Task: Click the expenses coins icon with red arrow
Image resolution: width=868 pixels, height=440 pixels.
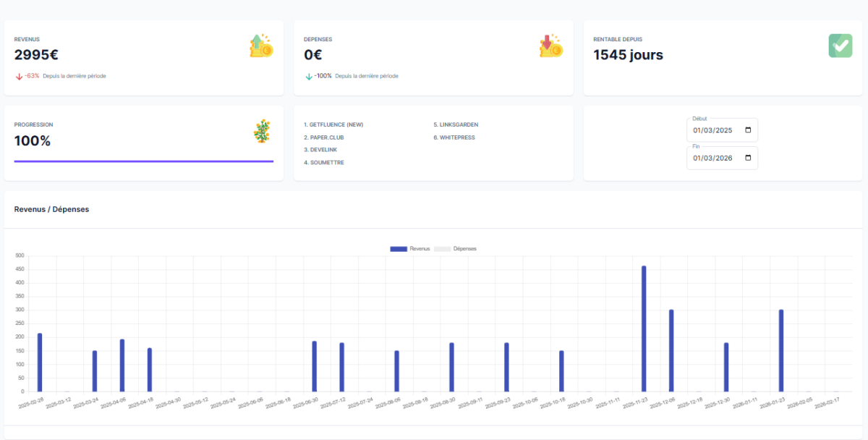Action: (550, 46)
